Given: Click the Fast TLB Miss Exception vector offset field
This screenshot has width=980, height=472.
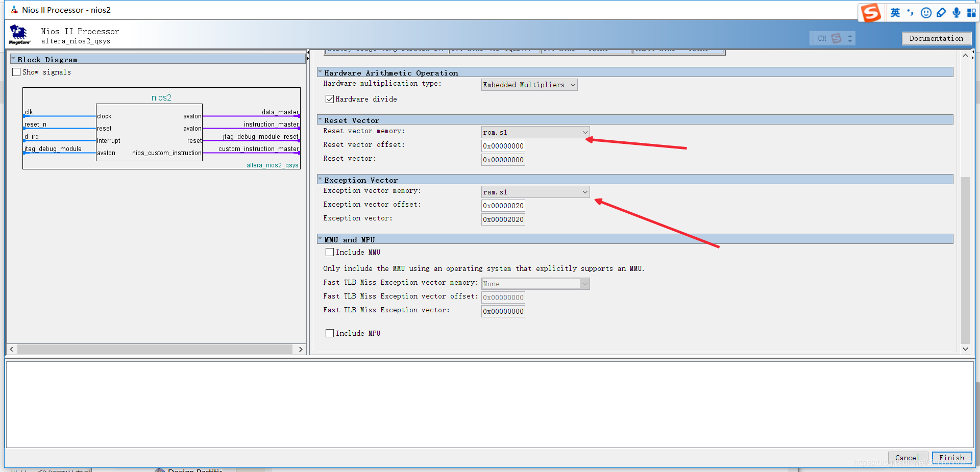Looking at the screenshot, I should tap(503, 297).
